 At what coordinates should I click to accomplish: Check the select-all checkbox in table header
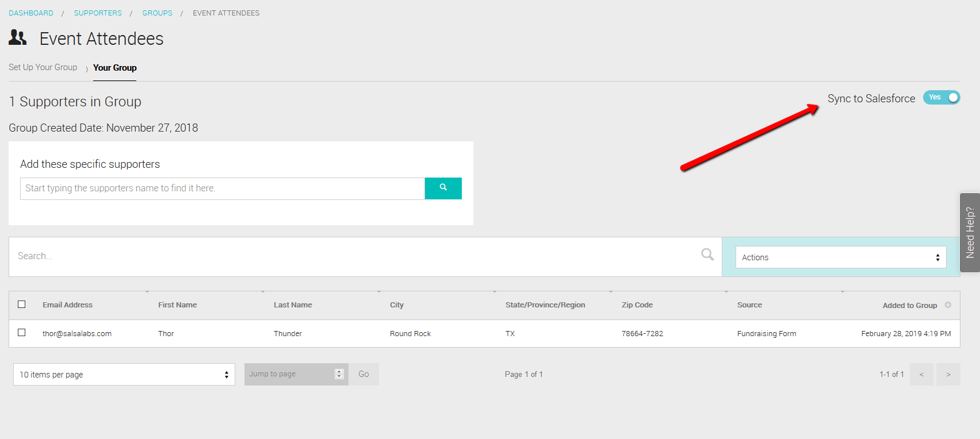tap(22, 305)
